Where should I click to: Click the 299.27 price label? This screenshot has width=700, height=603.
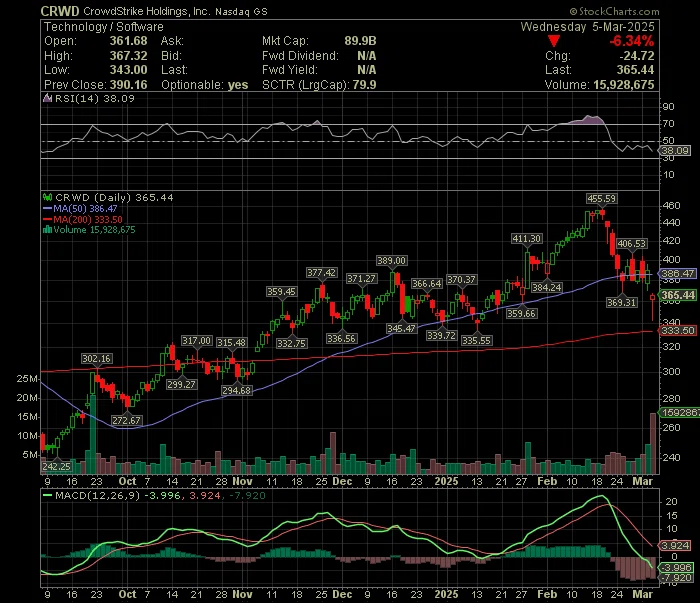pos(181,384)
